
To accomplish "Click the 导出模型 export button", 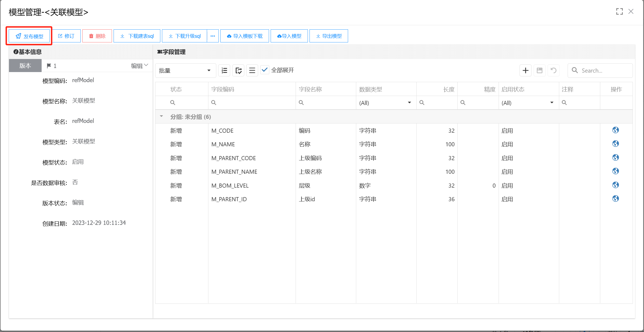I will coord(329,36).
